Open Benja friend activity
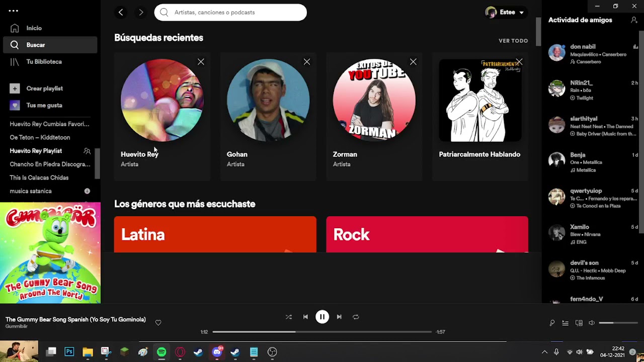Viewport: 644px width, 362px height. [593, 162]
